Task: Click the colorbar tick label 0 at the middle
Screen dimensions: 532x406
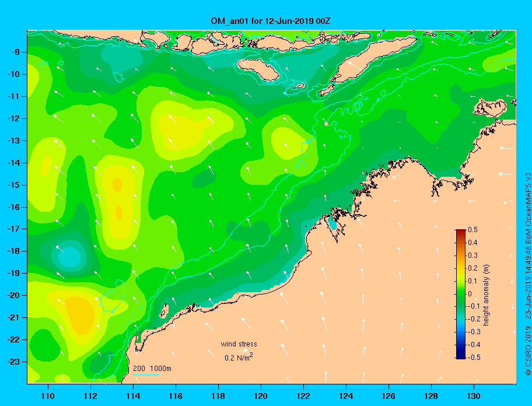Action: (x=470, y=294)
